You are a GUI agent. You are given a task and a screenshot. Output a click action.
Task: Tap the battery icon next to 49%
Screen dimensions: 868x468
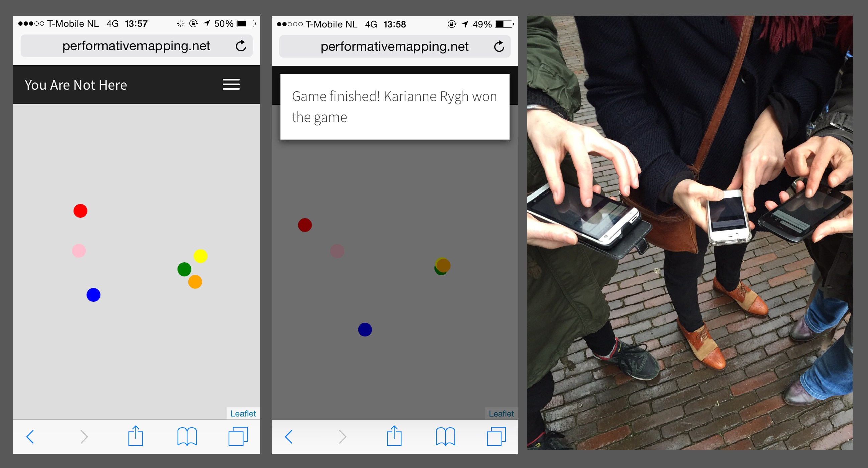pos(504,24)
